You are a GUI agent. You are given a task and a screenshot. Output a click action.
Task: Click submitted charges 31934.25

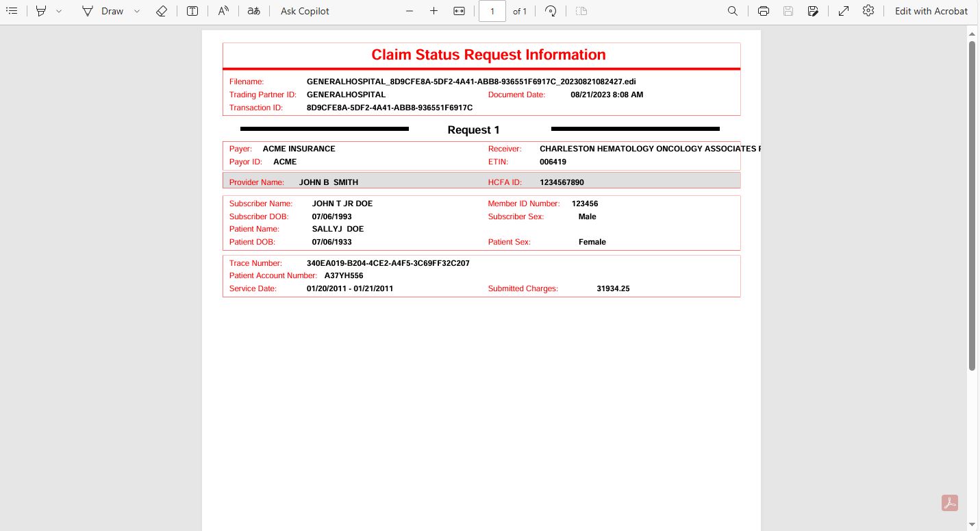(x=613, y=288)
